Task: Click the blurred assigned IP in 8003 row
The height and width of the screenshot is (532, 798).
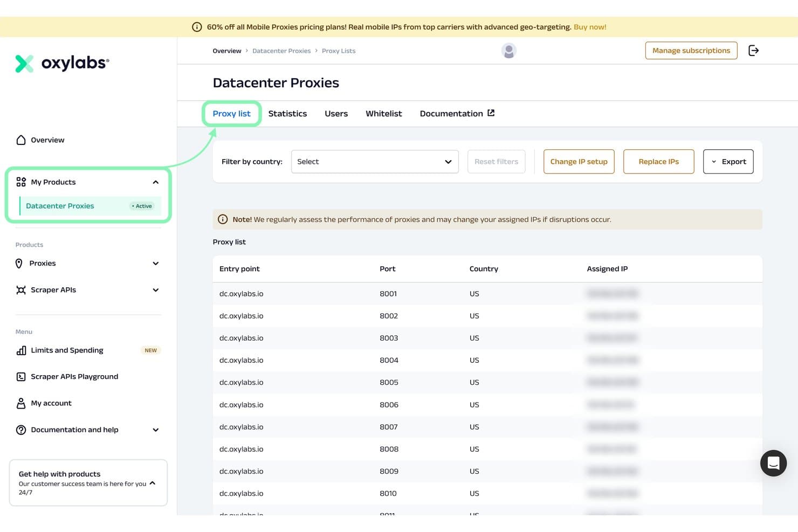Action: click(x=613, y=338)
